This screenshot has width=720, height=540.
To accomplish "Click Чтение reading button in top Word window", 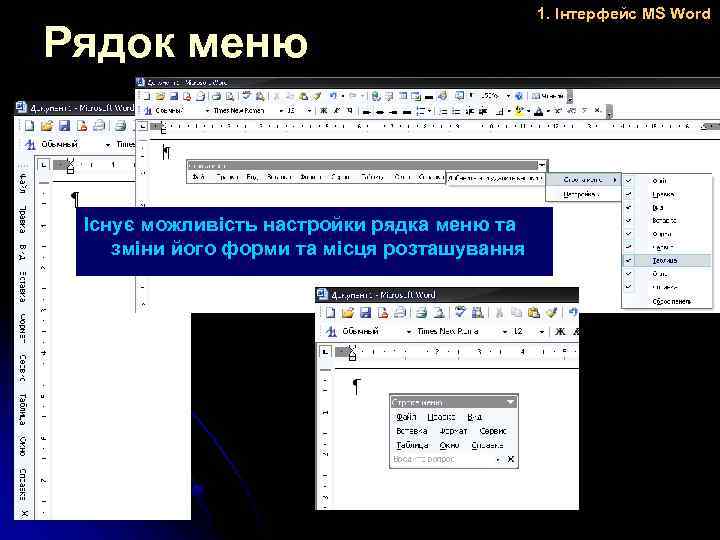I will (548, 96).
